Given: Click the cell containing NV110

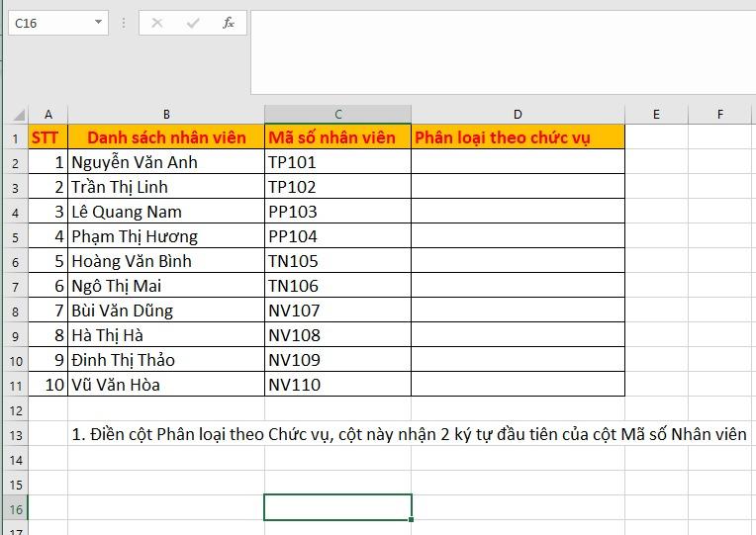Looking at the screenshot, I should point(337,385).
